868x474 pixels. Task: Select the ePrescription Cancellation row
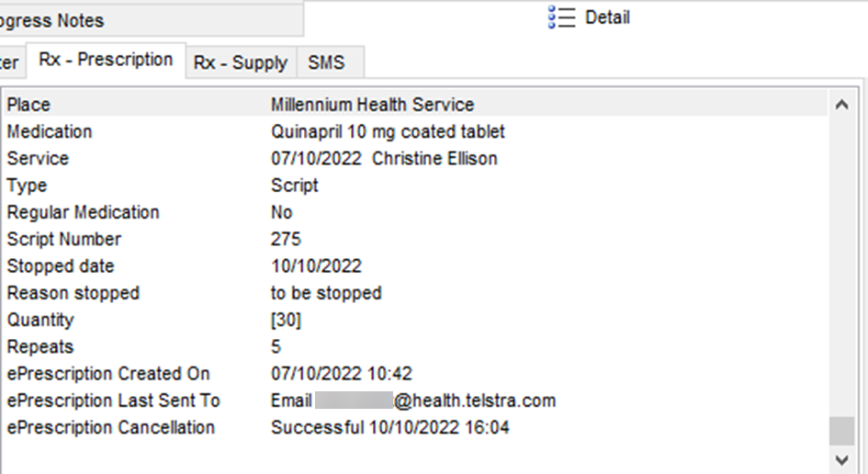coord(416,427)
